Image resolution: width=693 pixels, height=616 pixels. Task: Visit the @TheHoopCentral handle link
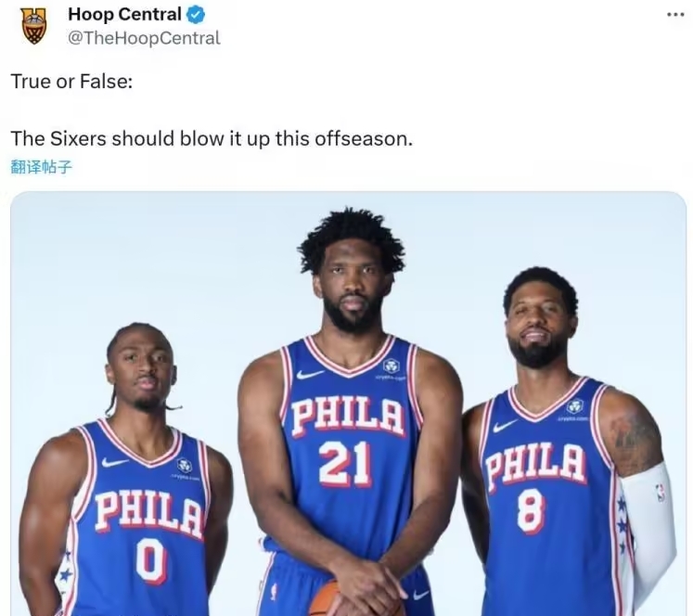pyautogui.click(x=144, y=38)
